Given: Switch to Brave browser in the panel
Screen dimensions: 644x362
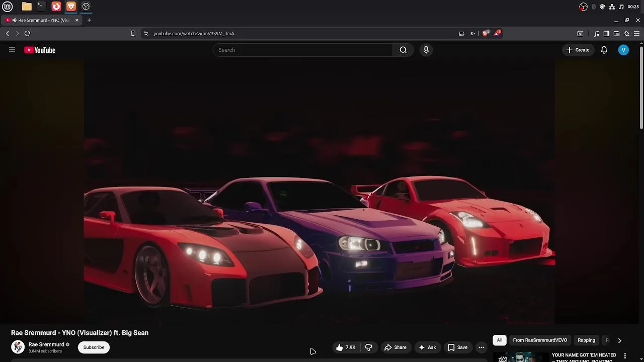Looking at the screenshot, I should pyautogui.click(x=71, y=7).
